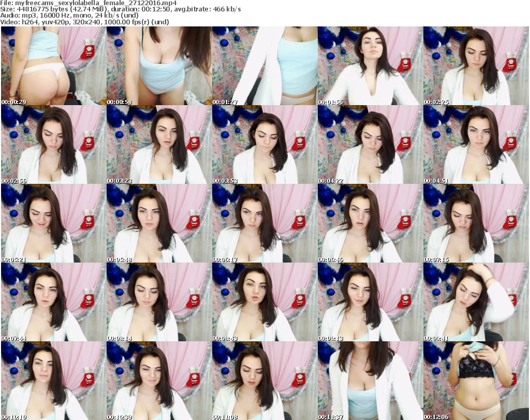
Task: Pick the thumbnail at 00:04:51
Action: point(475,144)
